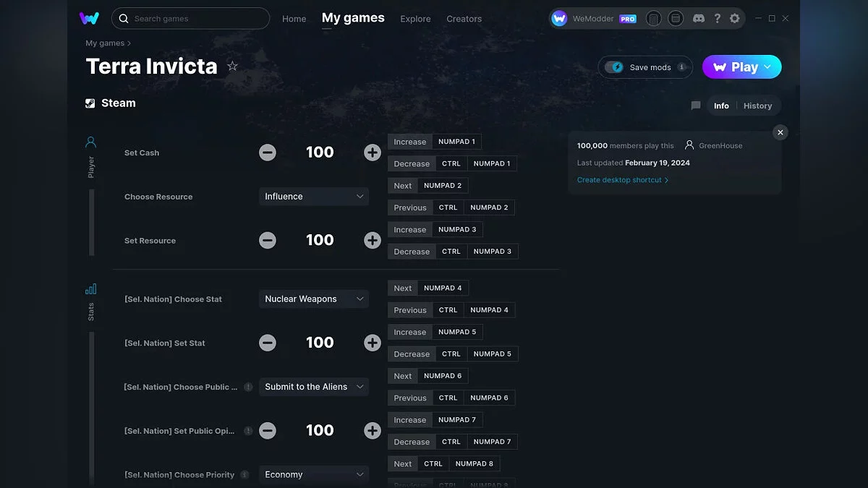Open the Nuclear Weapons stat dropdown
Screen dimensions: 868x488
314,299
